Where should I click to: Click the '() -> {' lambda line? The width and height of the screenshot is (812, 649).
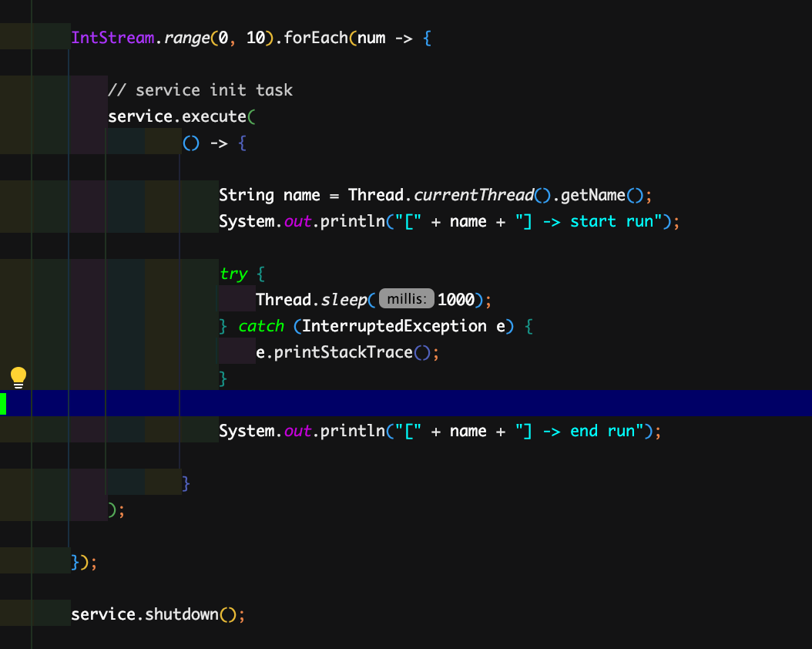(x=214, y=143)
